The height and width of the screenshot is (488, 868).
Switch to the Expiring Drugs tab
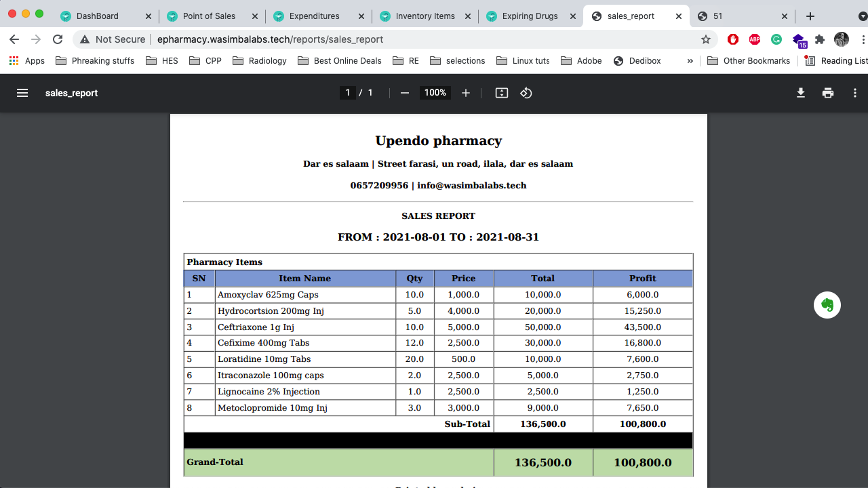[x=530, y=16]
